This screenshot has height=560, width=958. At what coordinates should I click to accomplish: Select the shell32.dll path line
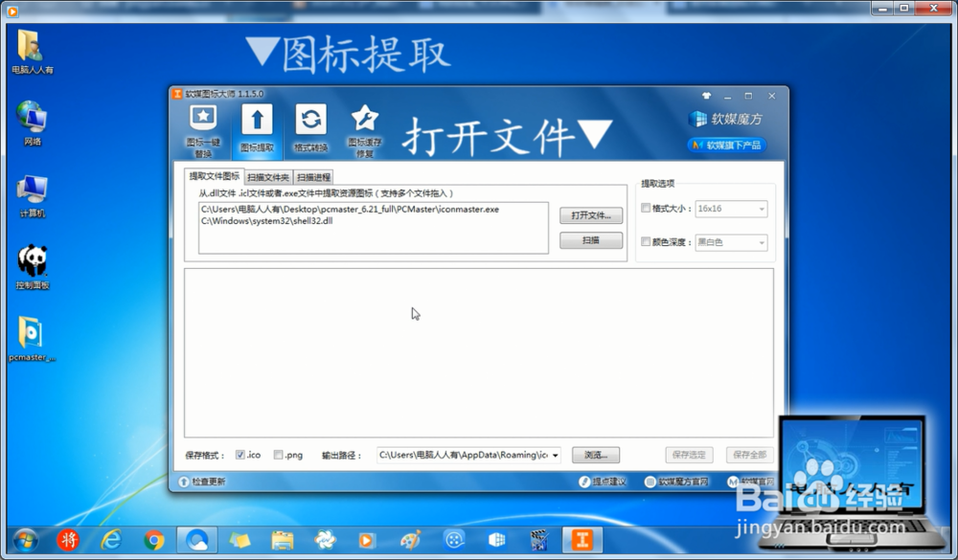[267, 221]
